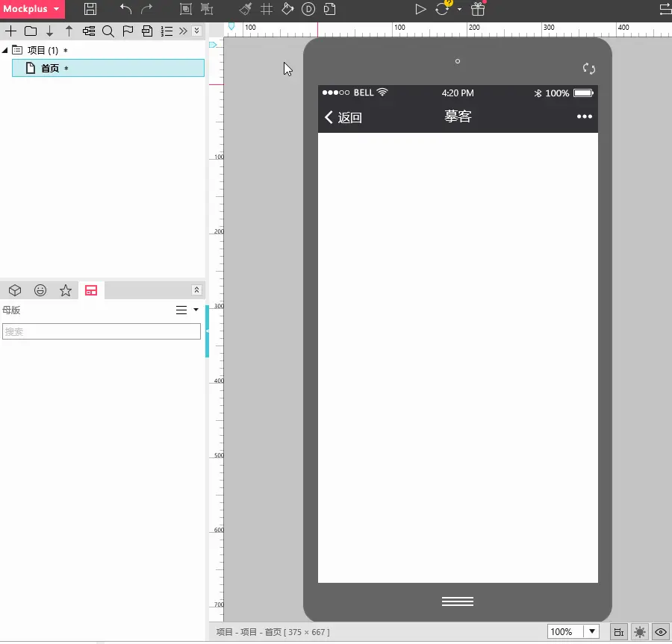Screen dimensions: 672x644
Task: Undo the last action
Action: (125, 9)
